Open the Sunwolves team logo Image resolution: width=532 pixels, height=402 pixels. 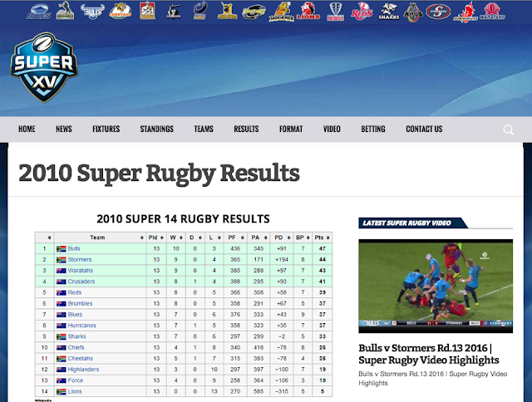point(465,12)
